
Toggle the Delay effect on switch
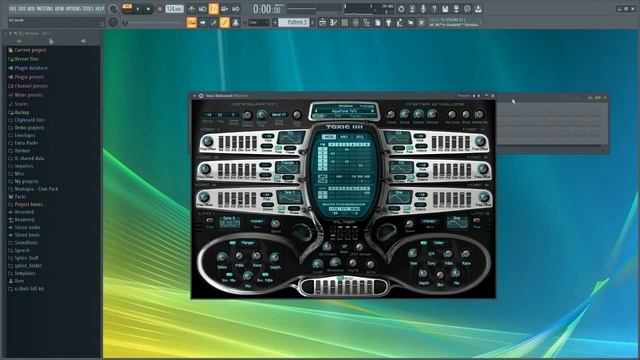[x=424, y=243]
